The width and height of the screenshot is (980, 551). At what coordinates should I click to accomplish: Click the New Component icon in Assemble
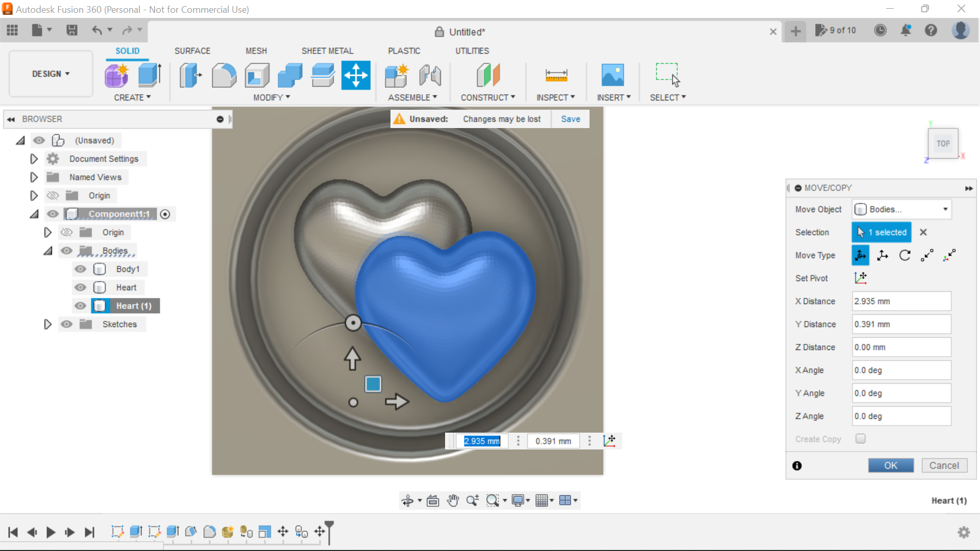[397, 75]
